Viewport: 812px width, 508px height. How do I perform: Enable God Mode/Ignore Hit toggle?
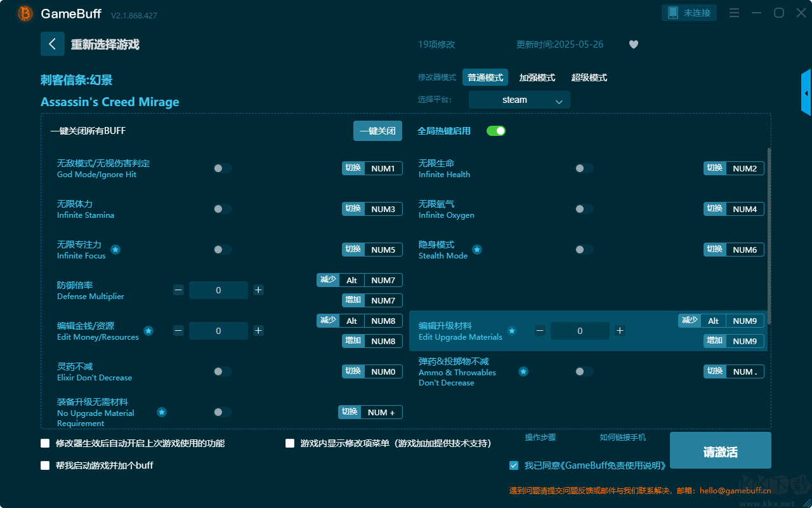pos(223,168)
